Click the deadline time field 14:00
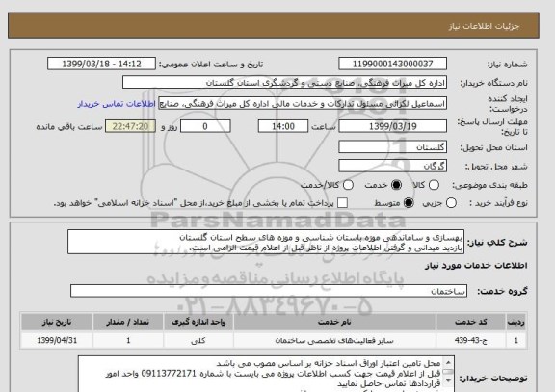 tap(283, 126)
